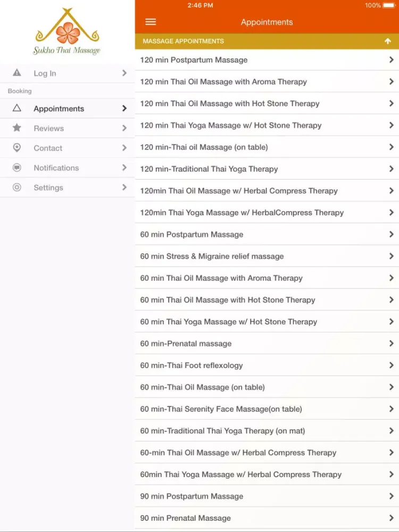Open 120 min-Traditional Thai Yoga Therapy

click(267, 169)
